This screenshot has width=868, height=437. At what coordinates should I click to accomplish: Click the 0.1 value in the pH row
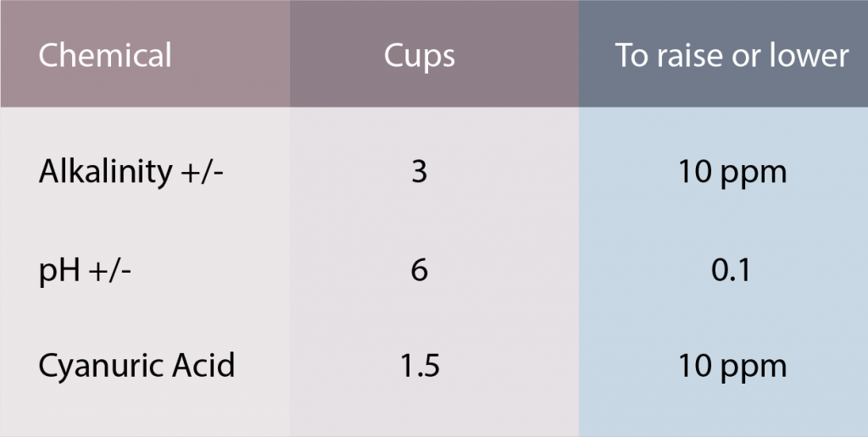pyautogui.click(x=732, y=270)
